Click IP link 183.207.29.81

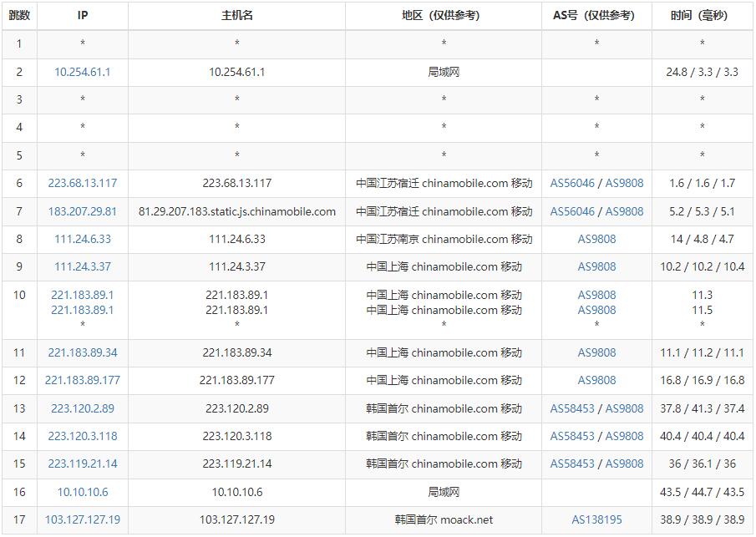[x=83, y=211]
